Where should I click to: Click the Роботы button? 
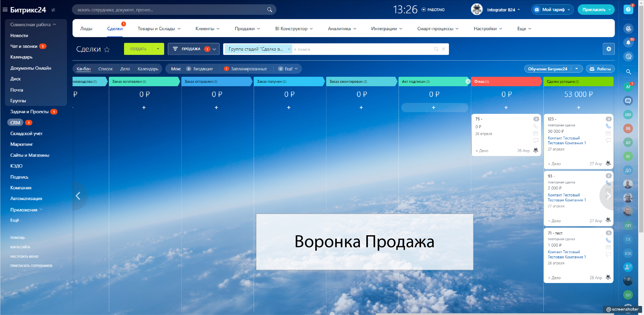pyautogui.click(x=600, y=69)
